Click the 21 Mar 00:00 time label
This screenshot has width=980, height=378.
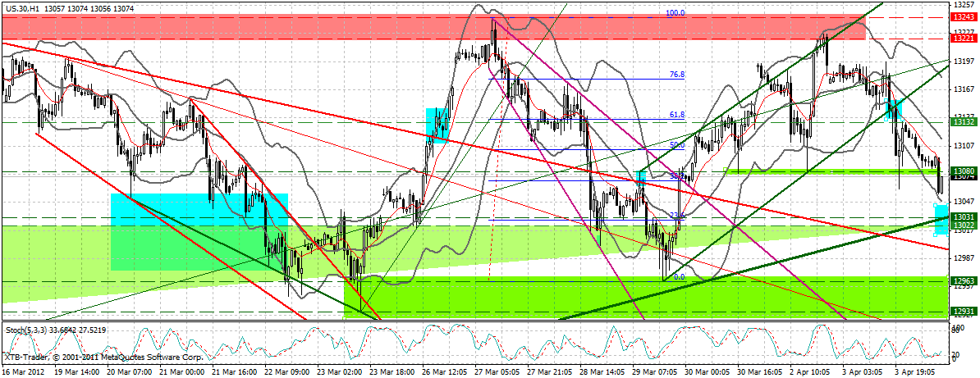(182, 371)
